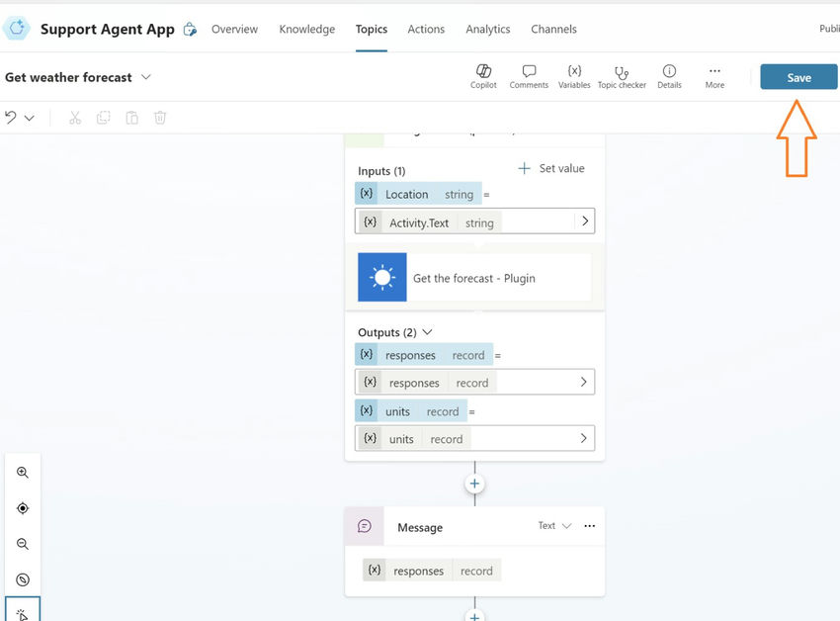Click the Copy icon in edit toolbar
This screenshot has height=621, width=840.
pyautogui.click(x=104, y=118)
